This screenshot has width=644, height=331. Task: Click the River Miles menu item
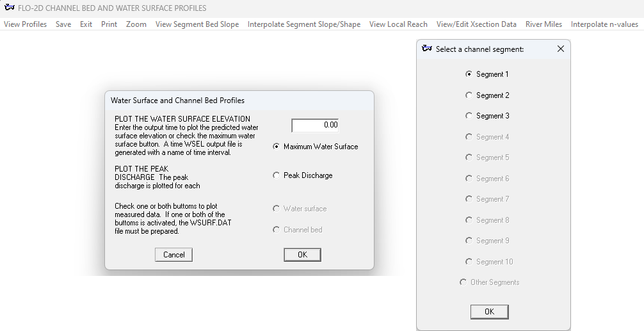pyautogui.click(x=543, y=24)
